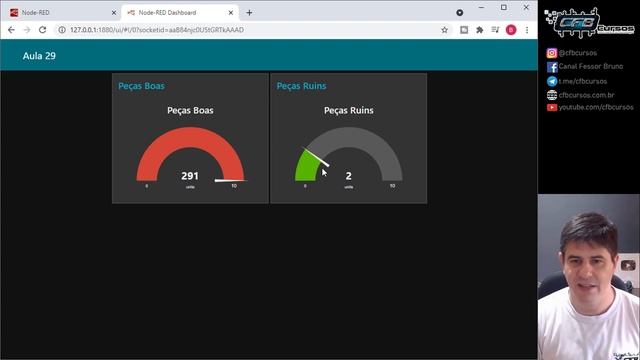Click the website globe icon

552,95
